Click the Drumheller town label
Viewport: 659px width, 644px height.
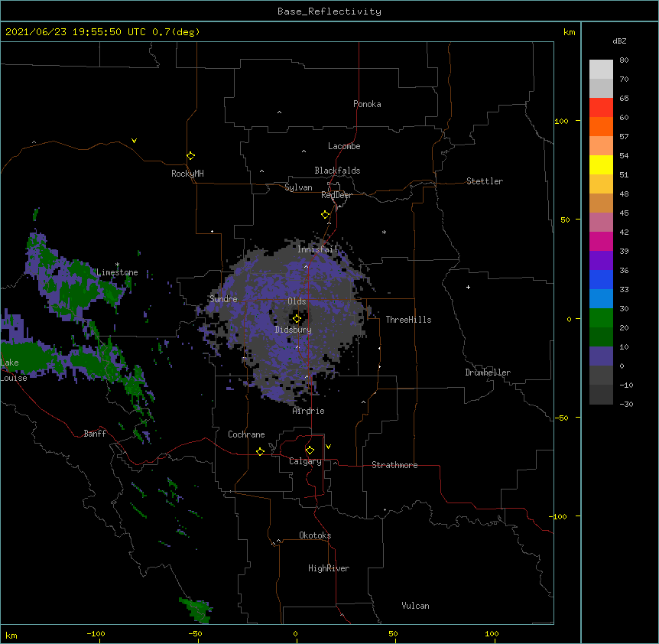[x=488, y=372]
